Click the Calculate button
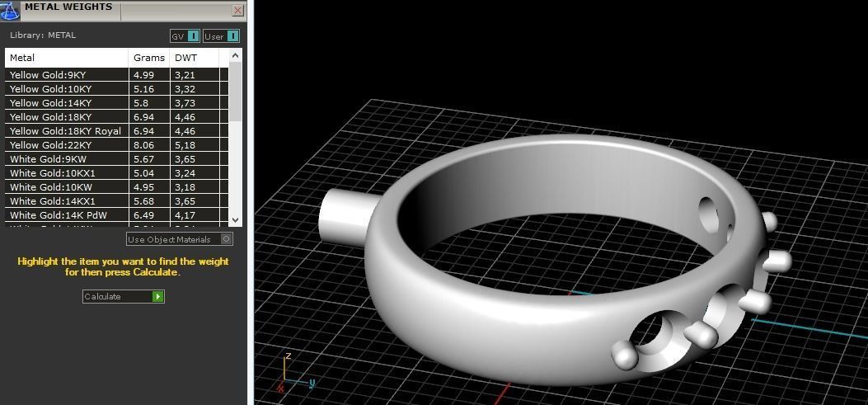The height and width of the screenshot is (405, 868). click(x=124, y=296)
